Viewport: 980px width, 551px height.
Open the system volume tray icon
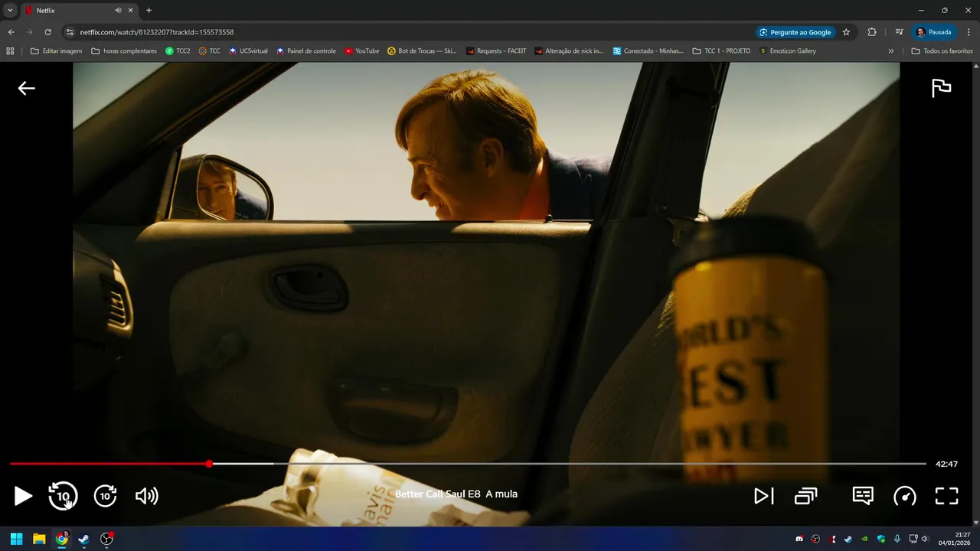pyautogui.click(x=925, y=539)
